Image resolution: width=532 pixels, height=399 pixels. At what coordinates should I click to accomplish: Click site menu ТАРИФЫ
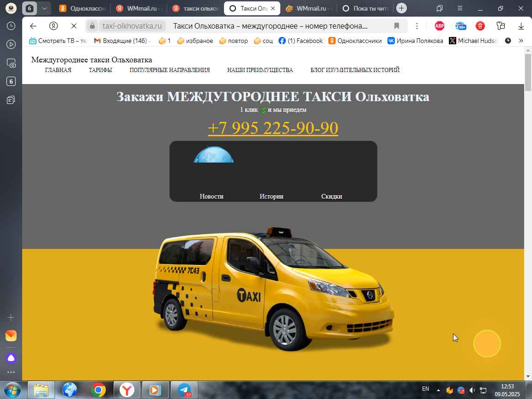click(100, 70)
